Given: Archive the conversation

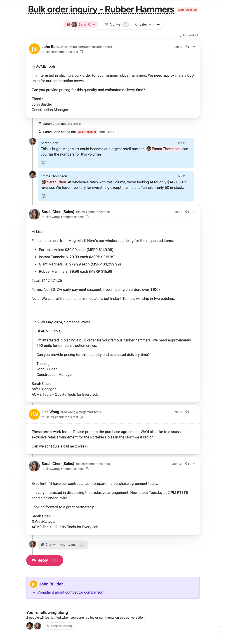Looking at the screenshot, I should pyautogui.click(x=113, y=24).
